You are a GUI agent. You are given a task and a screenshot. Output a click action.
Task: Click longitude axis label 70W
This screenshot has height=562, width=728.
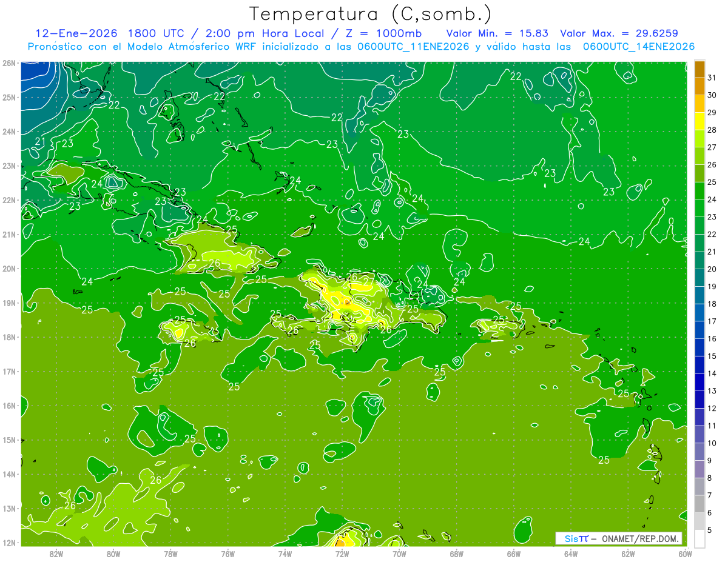click(x=399, y=554)
